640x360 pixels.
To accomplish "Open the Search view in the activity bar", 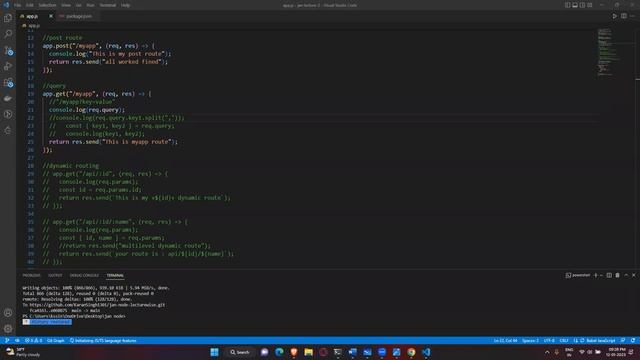I will pos(8,34).
